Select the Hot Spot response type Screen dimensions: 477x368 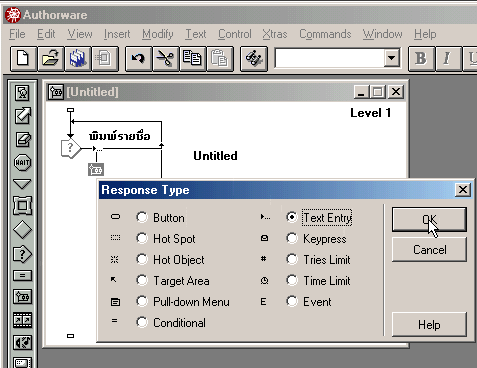click(x=142, y=238)
